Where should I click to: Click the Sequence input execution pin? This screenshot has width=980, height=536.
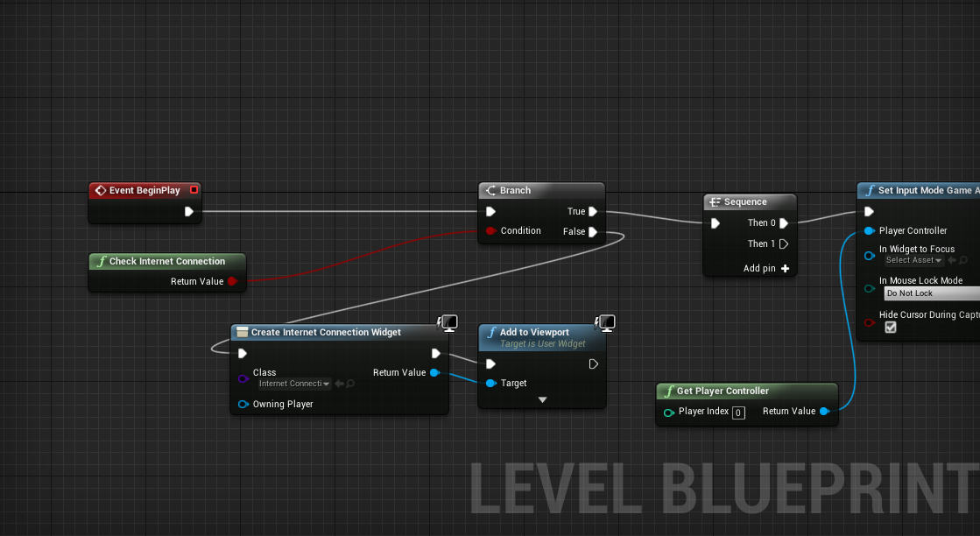(716, 223)
